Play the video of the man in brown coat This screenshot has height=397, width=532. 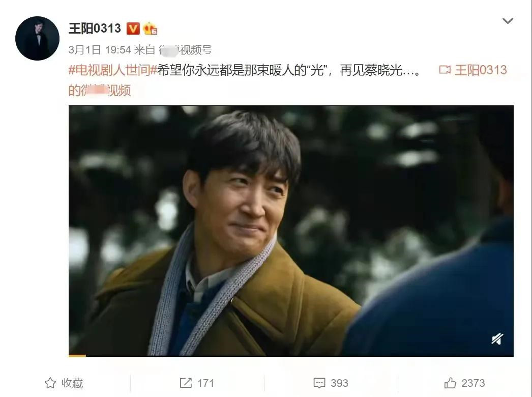tap(291, 231)
